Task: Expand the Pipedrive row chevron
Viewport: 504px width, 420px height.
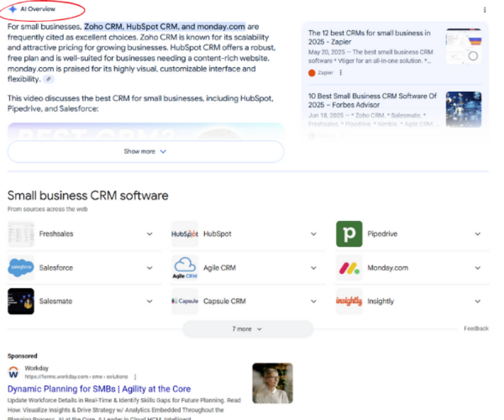Action: point(478,234)
